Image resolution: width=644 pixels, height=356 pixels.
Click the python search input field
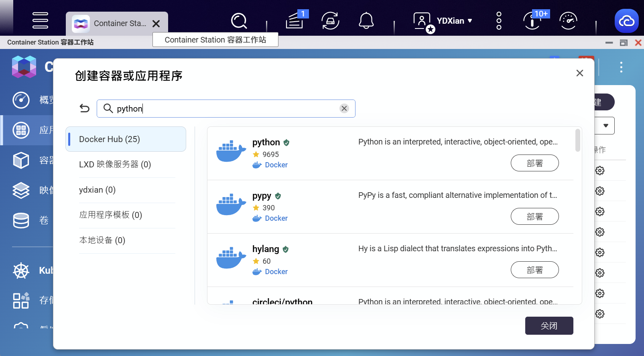[x=226, y=108]
